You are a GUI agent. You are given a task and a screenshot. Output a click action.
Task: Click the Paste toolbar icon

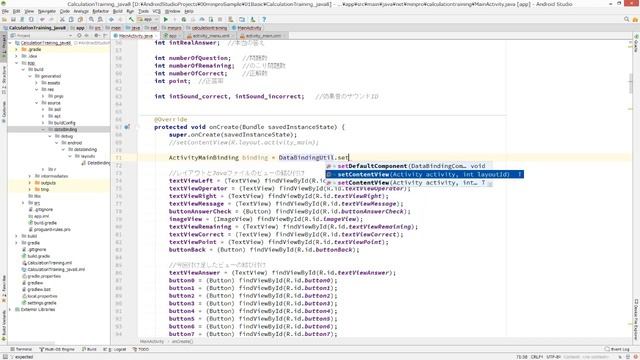tap(80, 19)
